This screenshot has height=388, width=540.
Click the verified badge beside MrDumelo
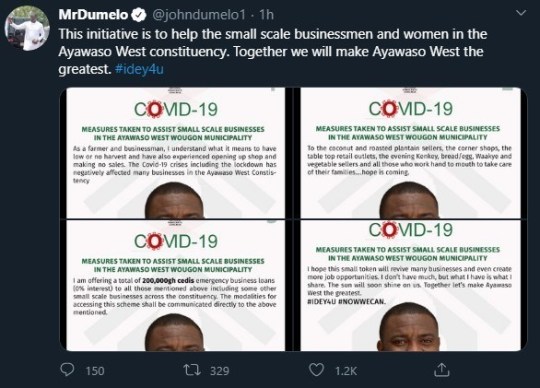tap(138, 15)
